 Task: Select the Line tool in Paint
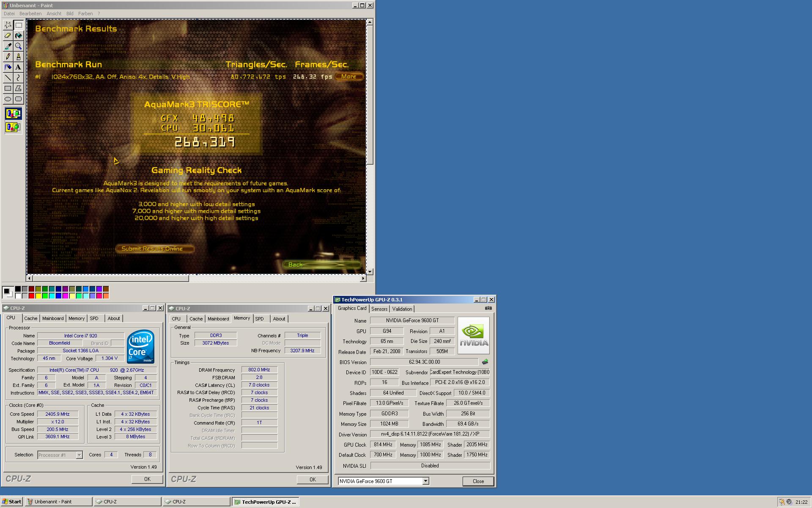(8, 78)
